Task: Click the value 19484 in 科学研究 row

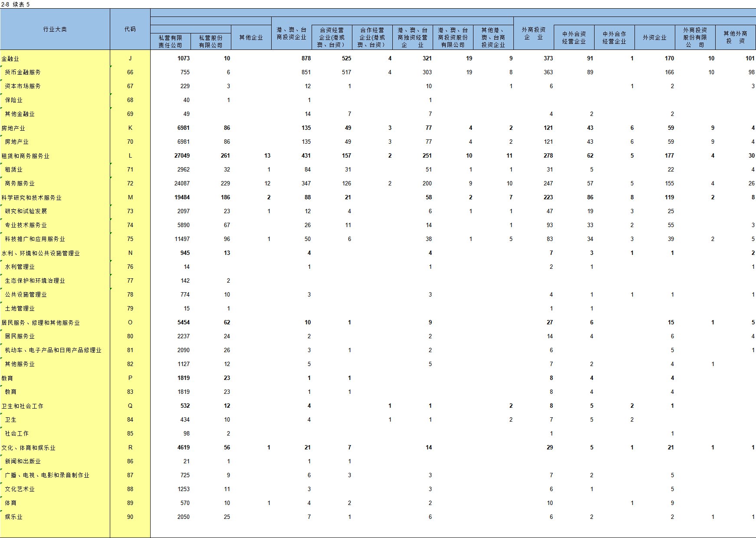Action: pyautogui.click(x=182, y=197)
